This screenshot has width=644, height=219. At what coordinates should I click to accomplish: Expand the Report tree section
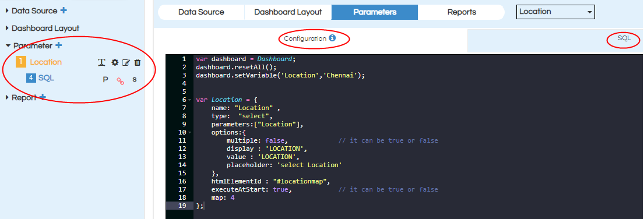8,98
